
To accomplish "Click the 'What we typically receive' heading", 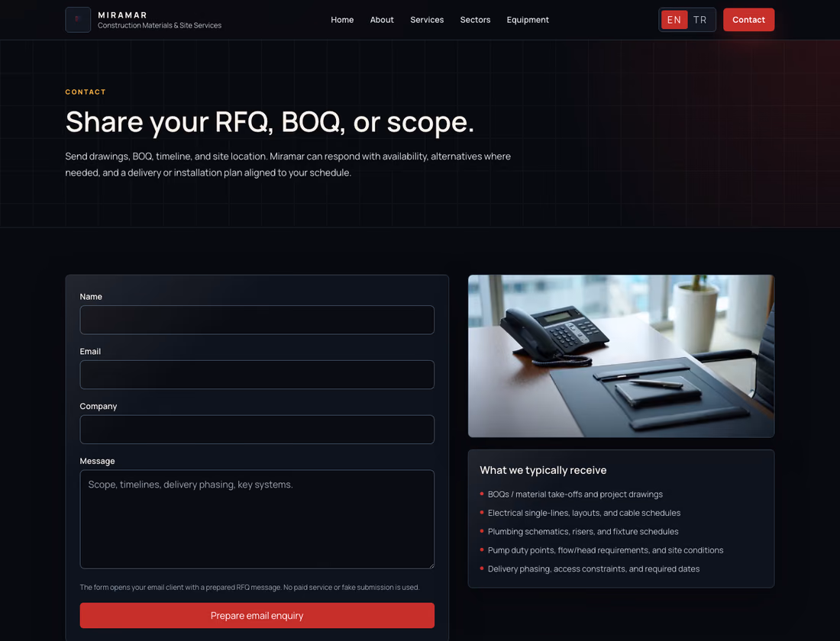I will (x=543, y=470).
